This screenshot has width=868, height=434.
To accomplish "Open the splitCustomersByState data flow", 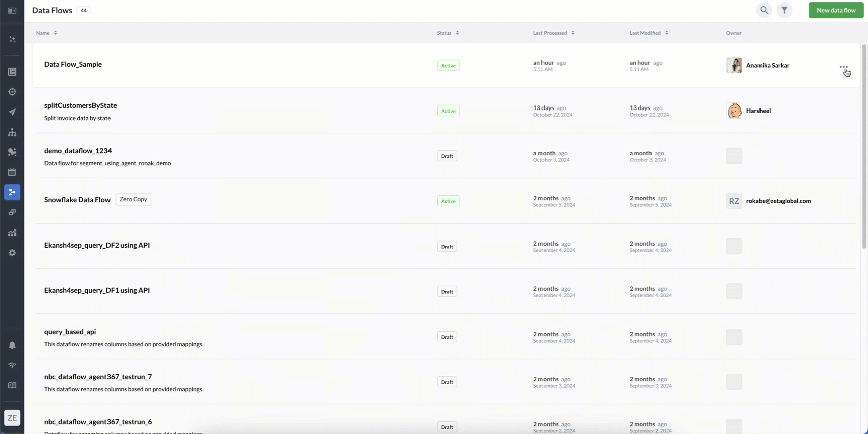I will coord(80,105).
